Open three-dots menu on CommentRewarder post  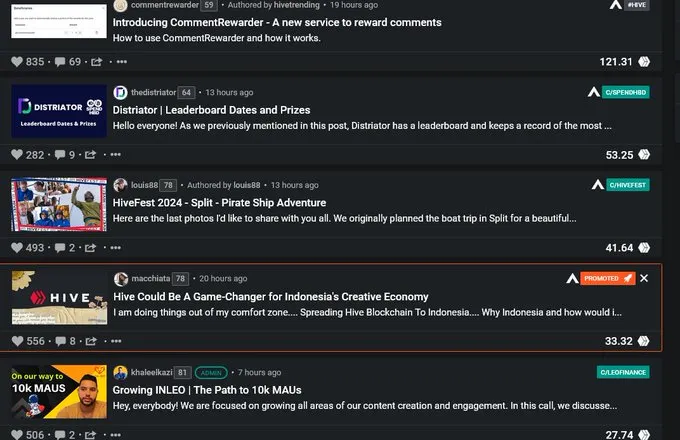point(122,62)
